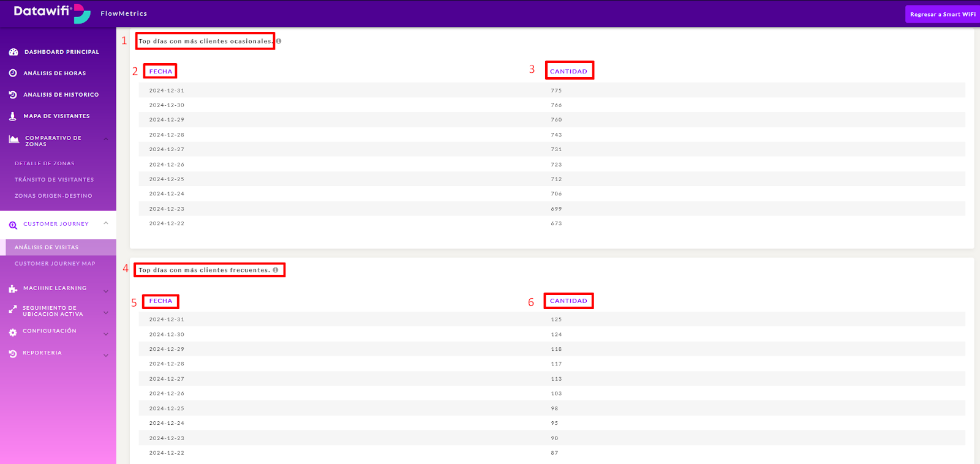Click Machine Learning menu label
The image size is (980, 464).
pyautogui.click(x=55, y=288)
